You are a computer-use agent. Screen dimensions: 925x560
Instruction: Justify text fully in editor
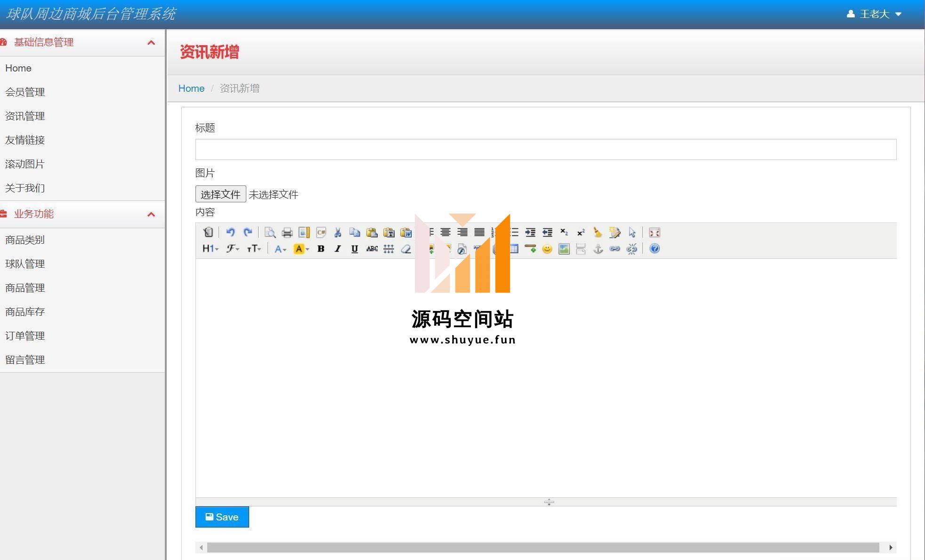479,232
